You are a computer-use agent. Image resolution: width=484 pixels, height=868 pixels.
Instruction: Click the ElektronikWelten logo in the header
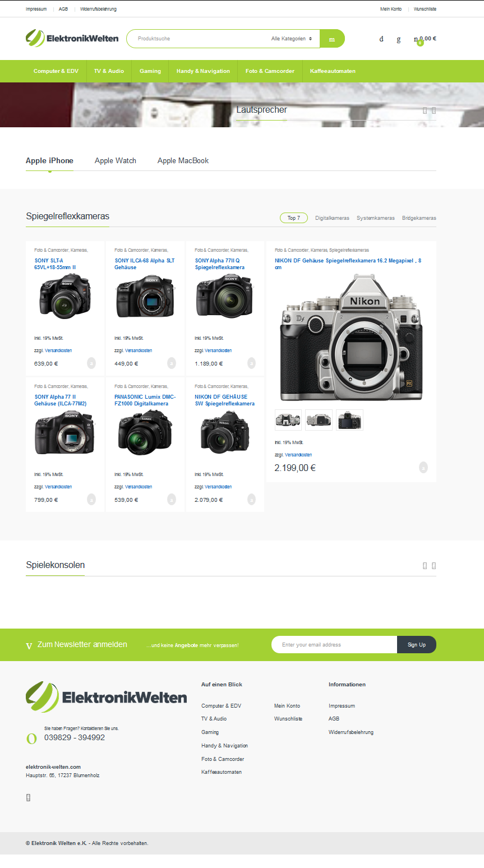(72, 38)
